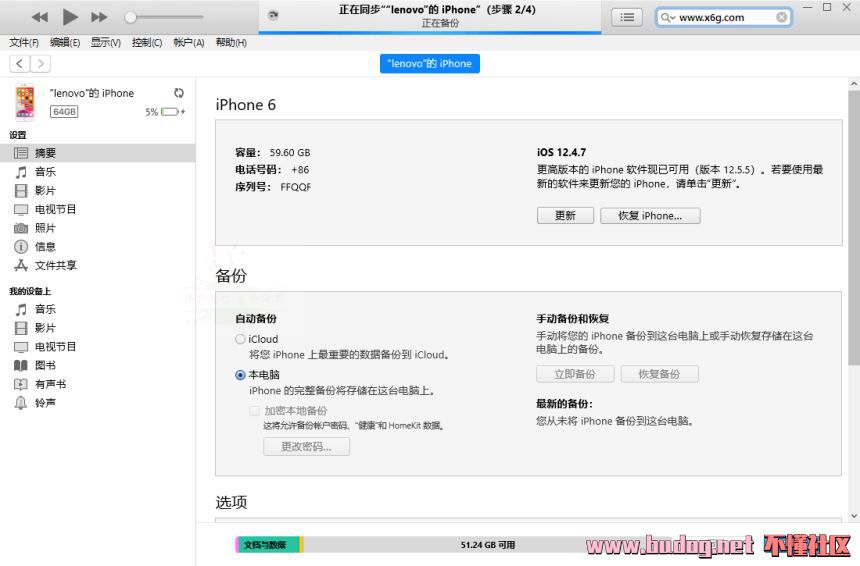Screen dimensions: 860x566
Task: Maximize the iTunes window
Action: pos(827,7)
